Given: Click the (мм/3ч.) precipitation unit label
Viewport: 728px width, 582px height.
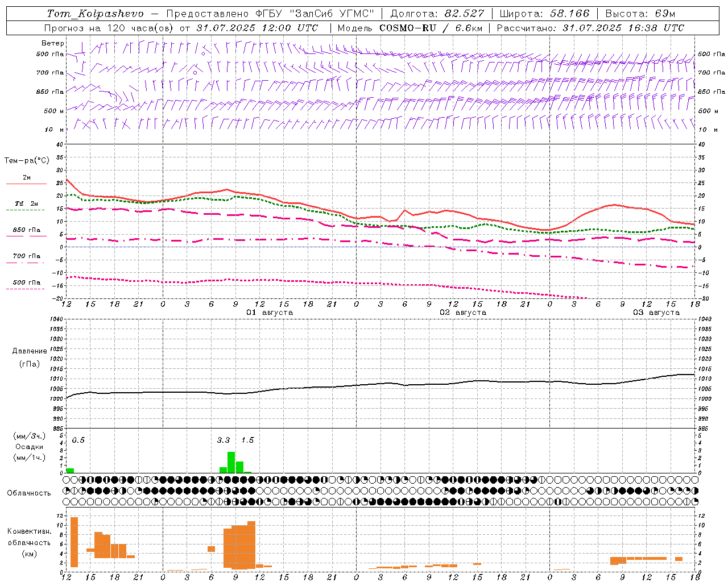Looking at the screenshot, I should click(x=29, y=436).
